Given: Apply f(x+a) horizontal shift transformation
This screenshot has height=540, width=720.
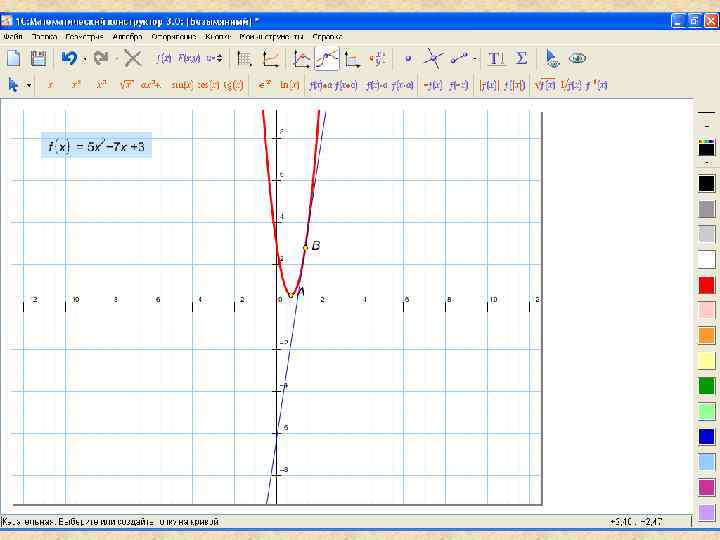Looking at the screenshot, I should tap(345, 85).
